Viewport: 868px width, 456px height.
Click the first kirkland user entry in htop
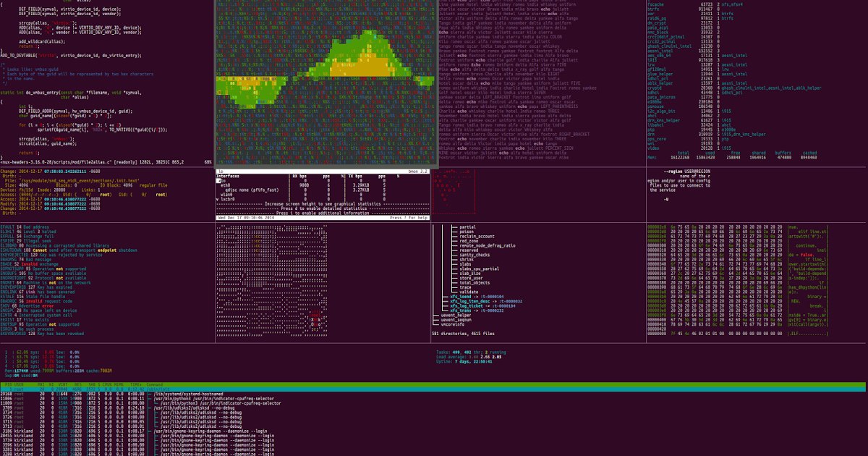click(23, 431)
